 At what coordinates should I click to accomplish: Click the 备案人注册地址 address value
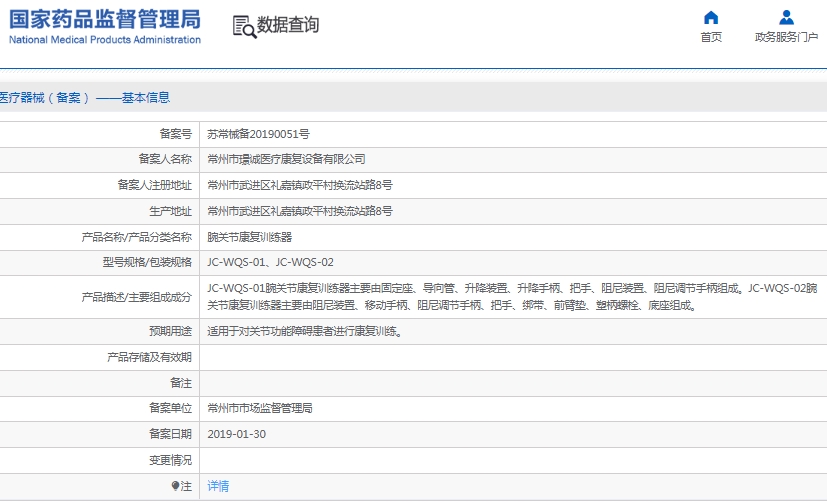coord(300,185)
